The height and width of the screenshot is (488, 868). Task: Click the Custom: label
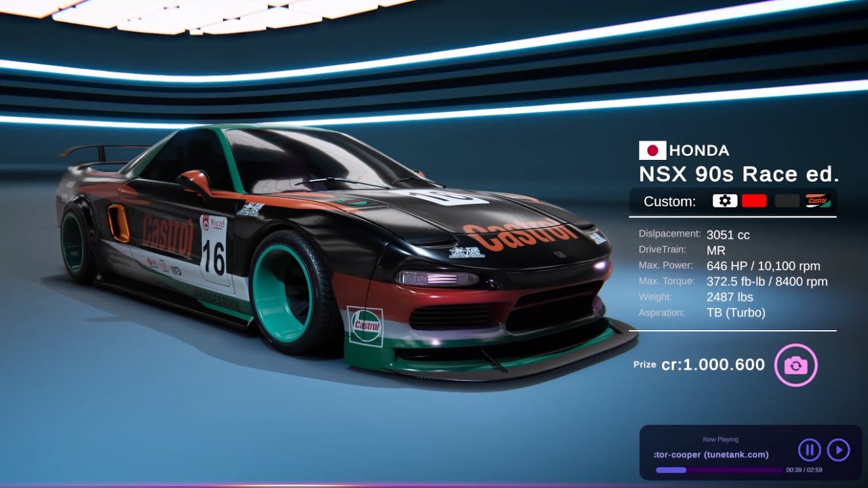[669, 201]
